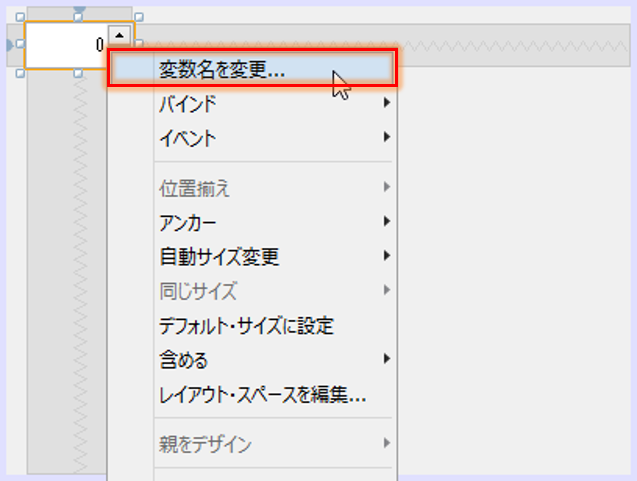Open the 自動サイズ変更 submenu
This screenshot has height=481, width=637.
252,256
